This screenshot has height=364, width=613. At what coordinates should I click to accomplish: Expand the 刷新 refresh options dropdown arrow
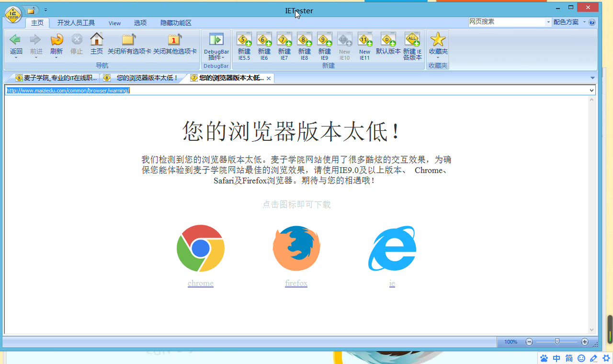coord(57,58)
